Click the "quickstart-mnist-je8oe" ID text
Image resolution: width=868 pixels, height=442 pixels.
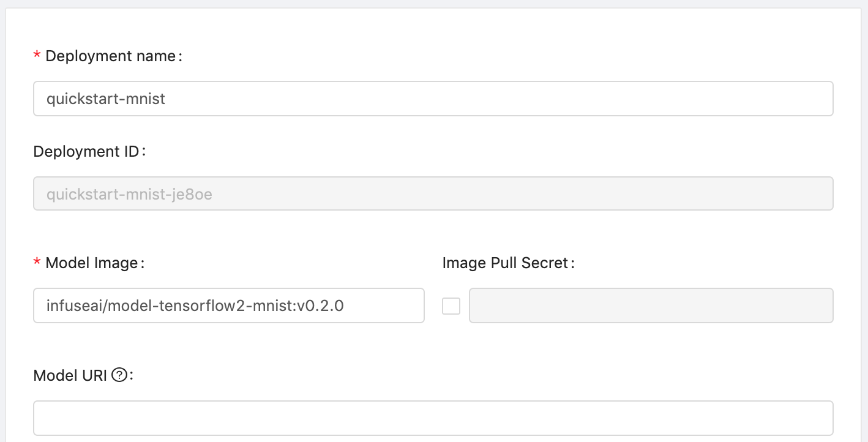(x=129, y=195)
